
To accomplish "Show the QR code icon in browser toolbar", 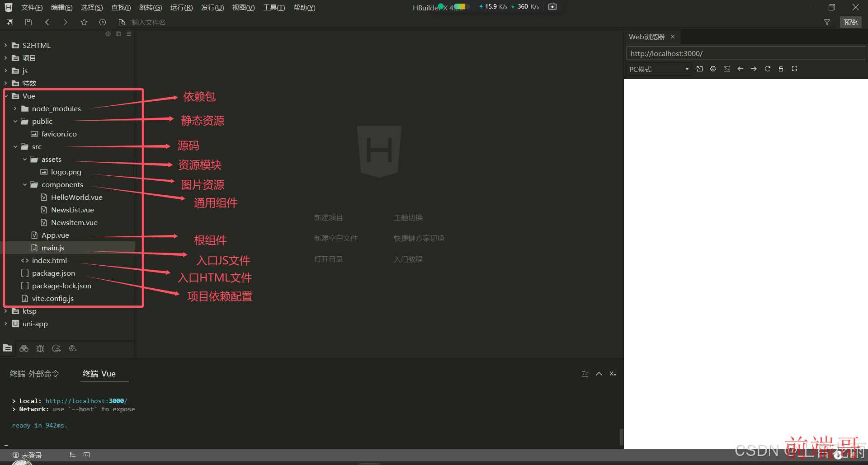I will click(x=795, y=69).
